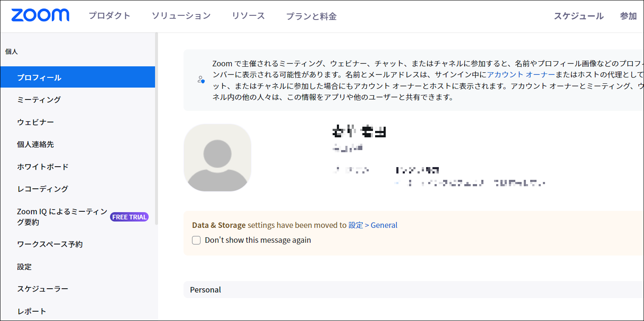The image size is (644, 321).
Task: Click スケジュール in the top bar
Action: 579,16
